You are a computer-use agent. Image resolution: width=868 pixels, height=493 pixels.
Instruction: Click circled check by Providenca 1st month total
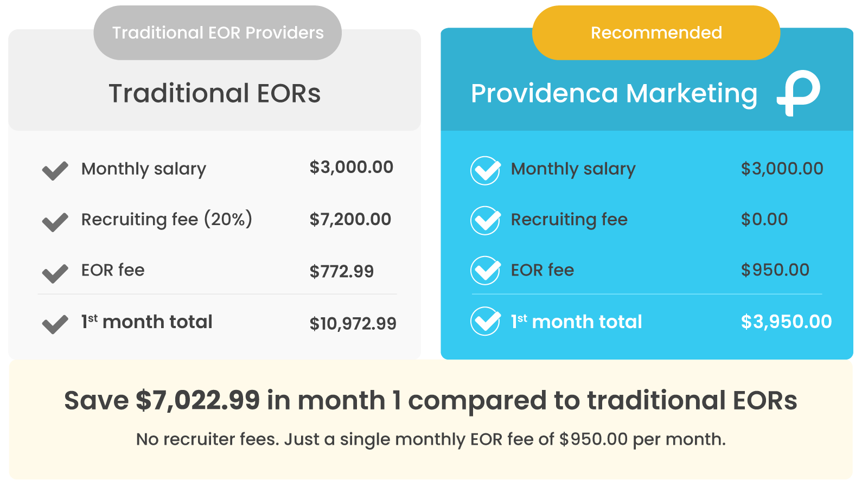pos(485,321)
